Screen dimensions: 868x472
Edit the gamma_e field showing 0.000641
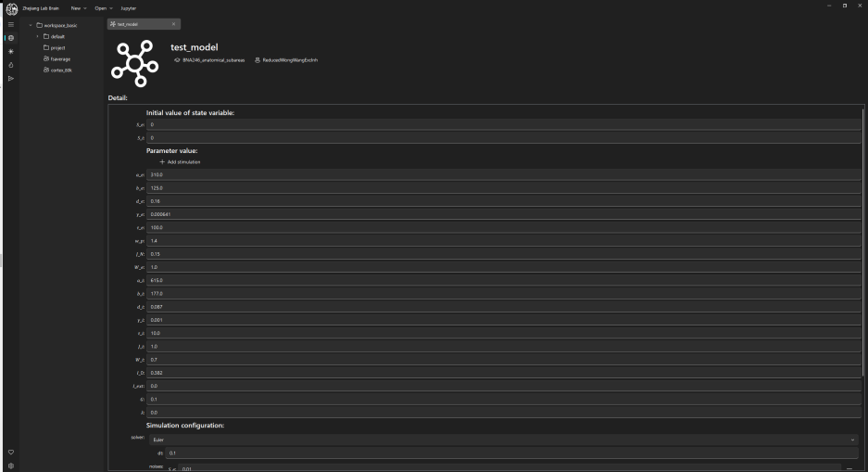pyautogui.click(x=504, y=214)
